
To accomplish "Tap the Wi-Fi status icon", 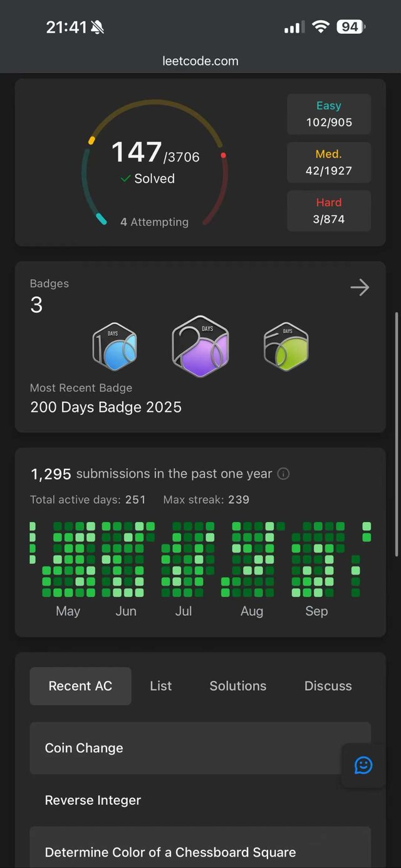I will (320, 27).
